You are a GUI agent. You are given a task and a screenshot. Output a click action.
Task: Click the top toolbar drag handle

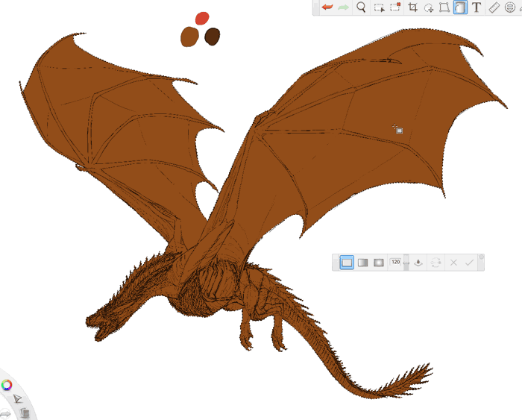point(315,7)
